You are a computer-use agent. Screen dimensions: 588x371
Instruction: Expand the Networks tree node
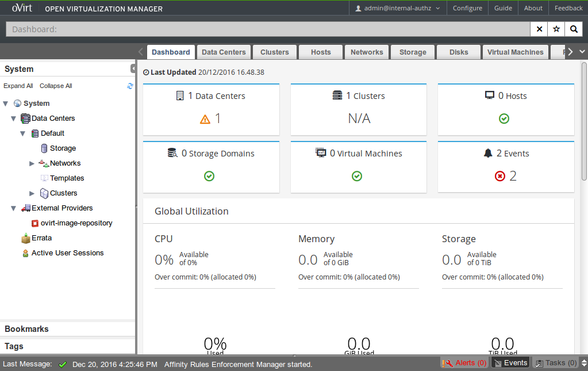click(x=32, y=163)
